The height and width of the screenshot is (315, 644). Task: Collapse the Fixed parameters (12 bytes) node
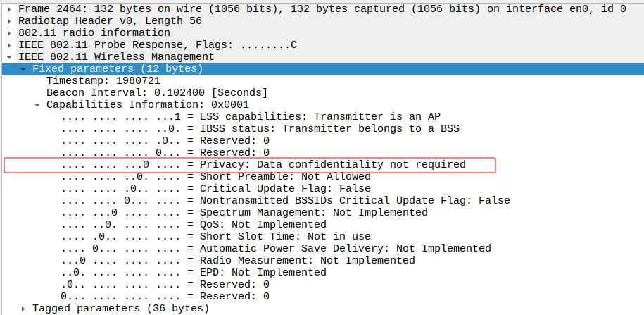tap(23, 69)
